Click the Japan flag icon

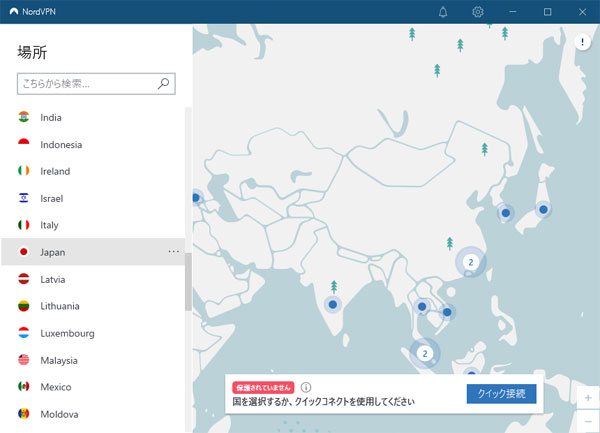coord(24,252)
